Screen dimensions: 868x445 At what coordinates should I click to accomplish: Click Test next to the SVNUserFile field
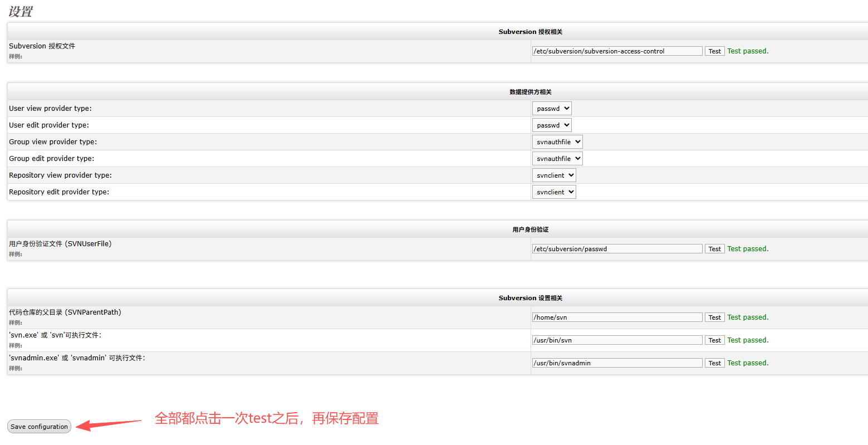pos(714,248)
